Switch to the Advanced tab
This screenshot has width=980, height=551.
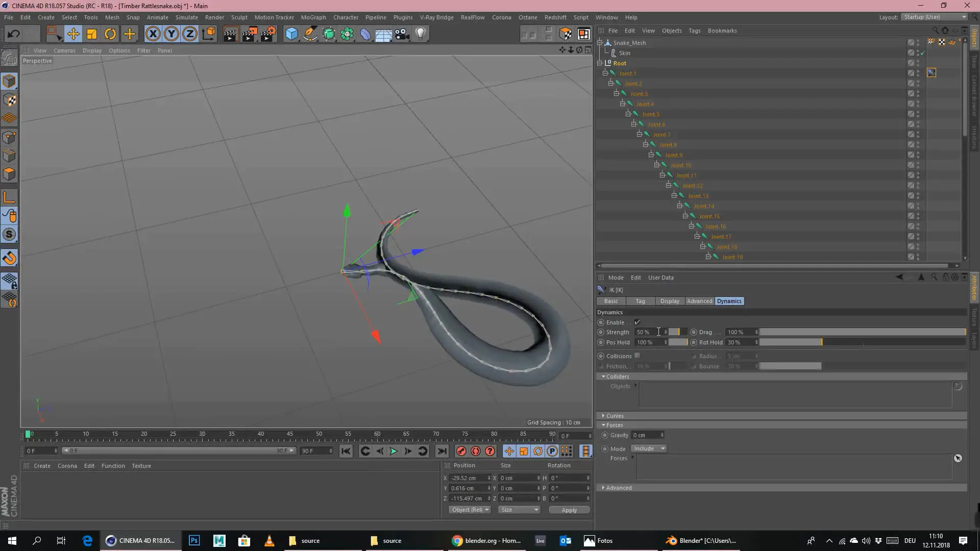699,301
